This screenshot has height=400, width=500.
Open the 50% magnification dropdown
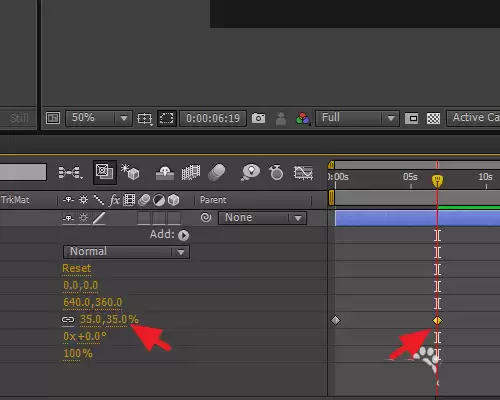tap(99, 118)
